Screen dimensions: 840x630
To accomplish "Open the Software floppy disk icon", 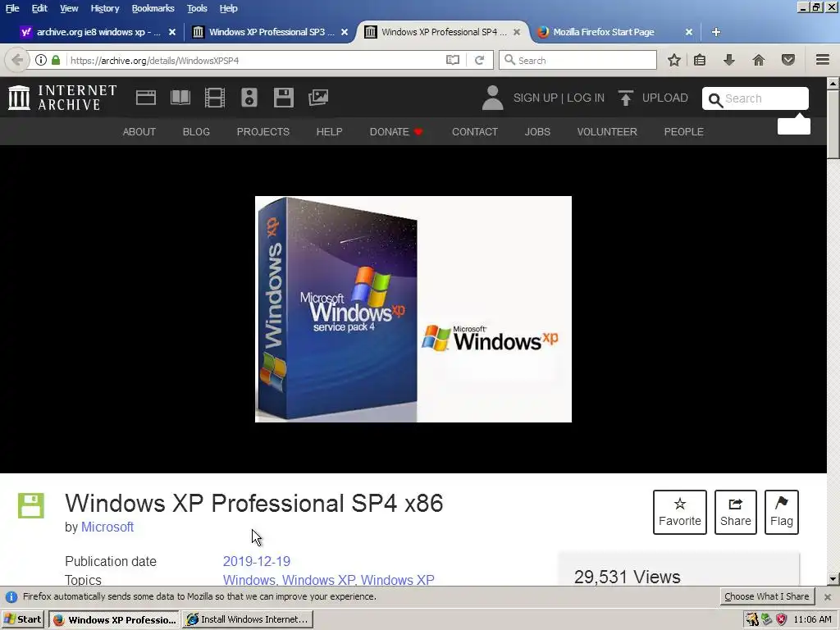I will (x=283, y=98).
